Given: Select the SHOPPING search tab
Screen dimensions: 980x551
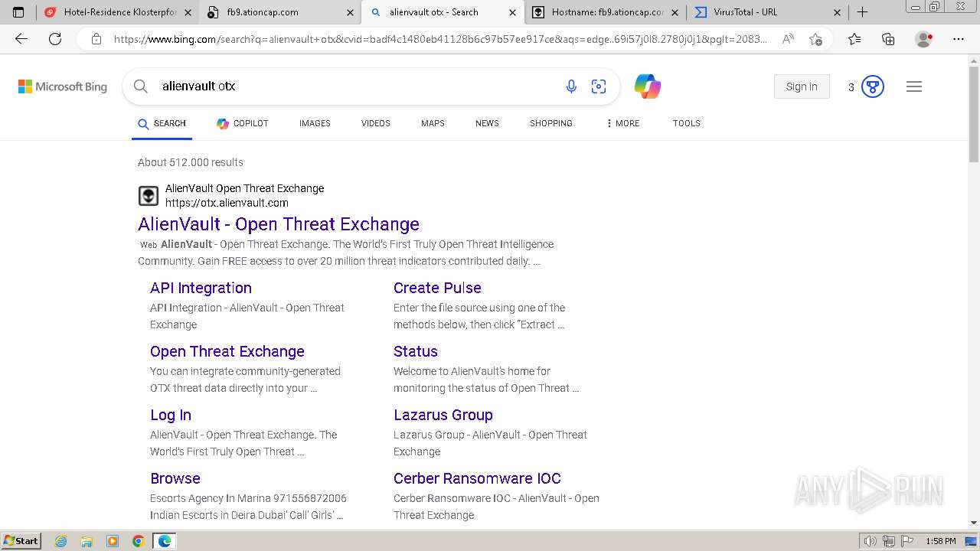Looking at the screenshot, I should (x=551, y=123).
